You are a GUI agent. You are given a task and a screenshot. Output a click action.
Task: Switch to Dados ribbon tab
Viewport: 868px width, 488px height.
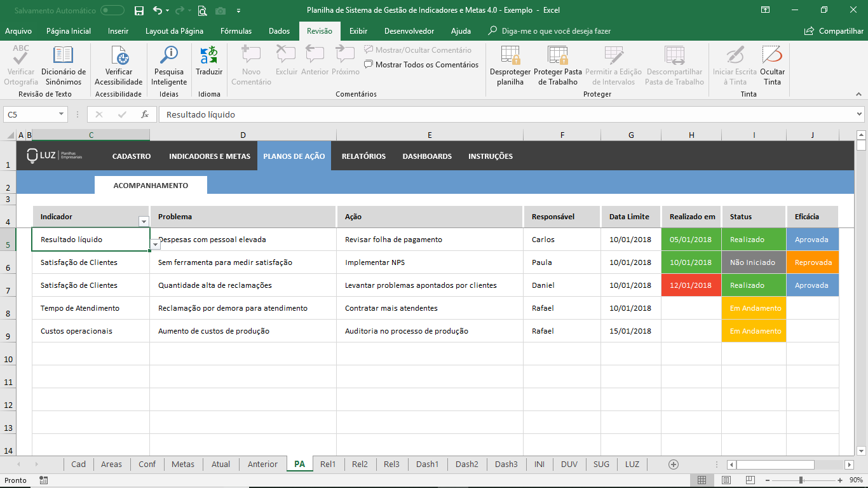[x=279, y=31]
